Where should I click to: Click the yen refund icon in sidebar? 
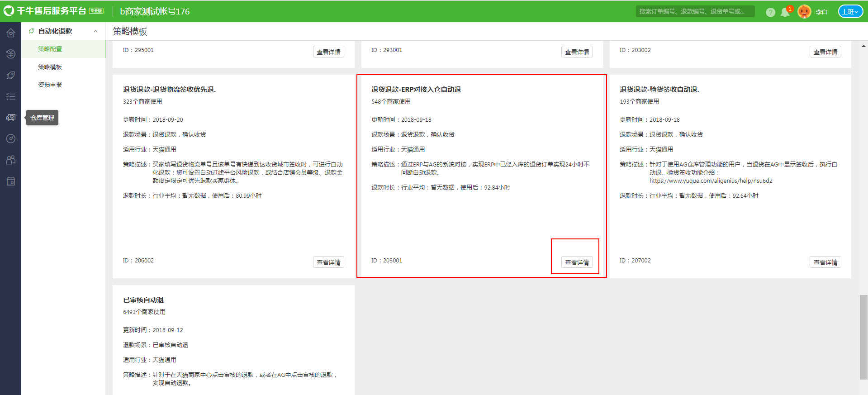(11, 54)
